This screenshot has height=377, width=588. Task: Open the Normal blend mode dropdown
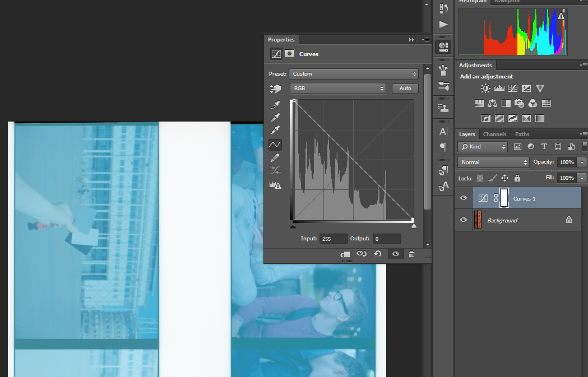click(x=493, y=162)
